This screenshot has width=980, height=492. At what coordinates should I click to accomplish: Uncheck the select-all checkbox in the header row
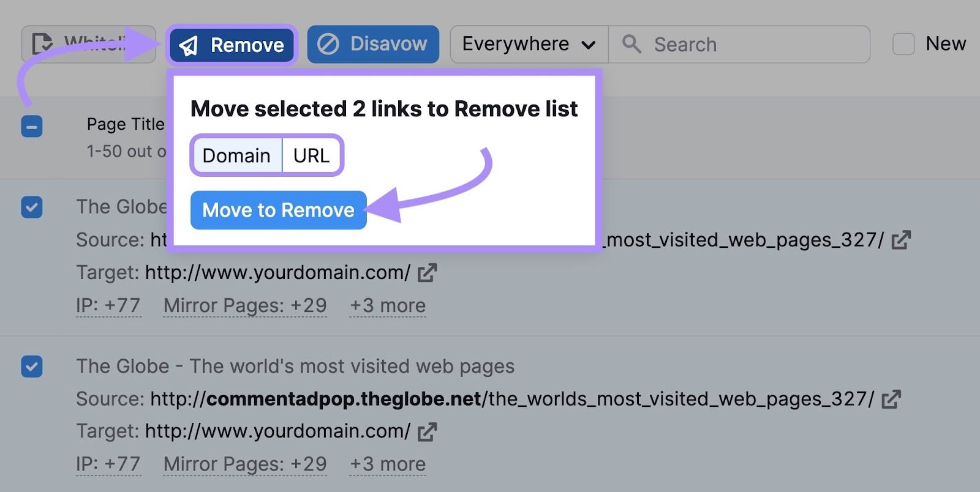[32, 127]
